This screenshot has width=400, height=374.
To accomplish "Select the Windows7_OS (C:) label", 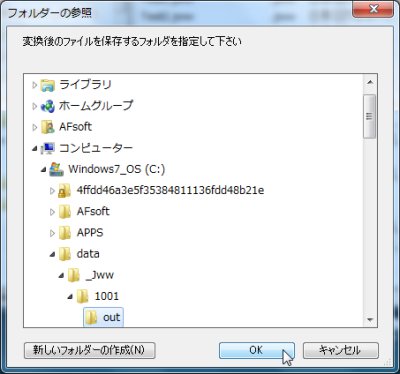I will click(117, 169).
